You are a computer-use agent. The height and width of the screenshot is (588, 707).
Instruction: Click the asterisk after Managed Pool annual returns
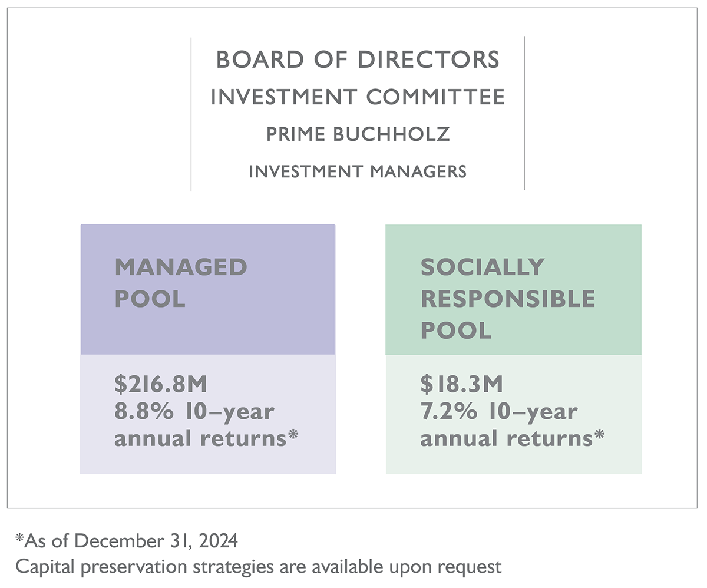click(293, 436)
